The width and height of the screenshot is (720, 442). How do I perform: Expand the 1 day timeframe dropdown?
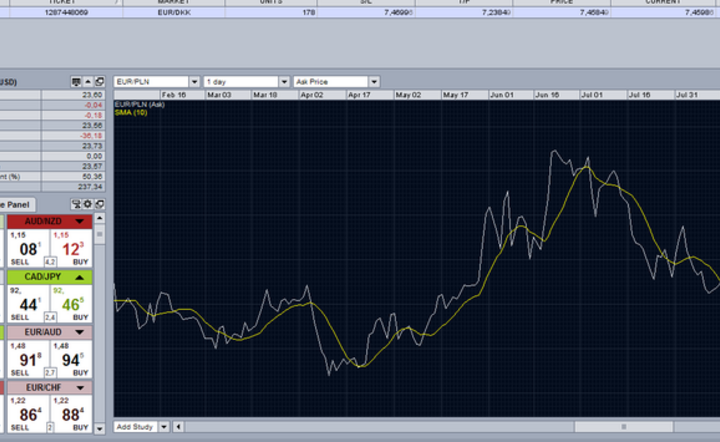(x=284, y=82)
